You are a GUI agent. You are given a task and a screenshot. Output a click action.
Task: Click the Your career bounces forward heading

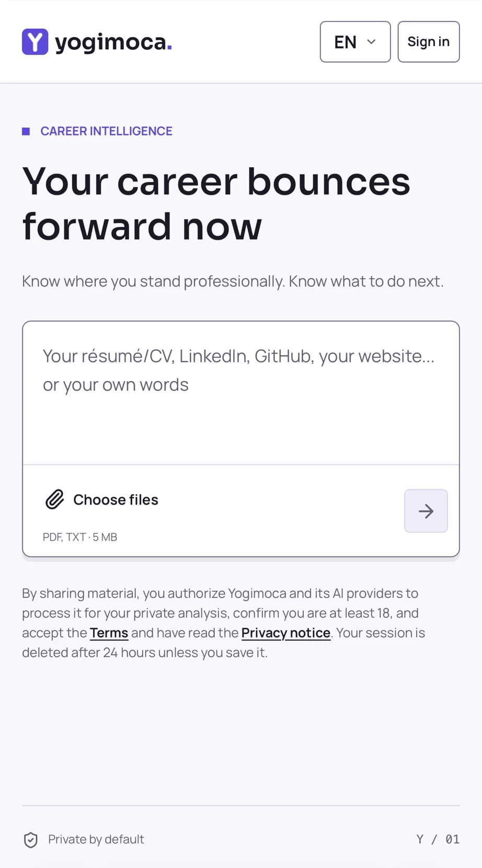216,204
